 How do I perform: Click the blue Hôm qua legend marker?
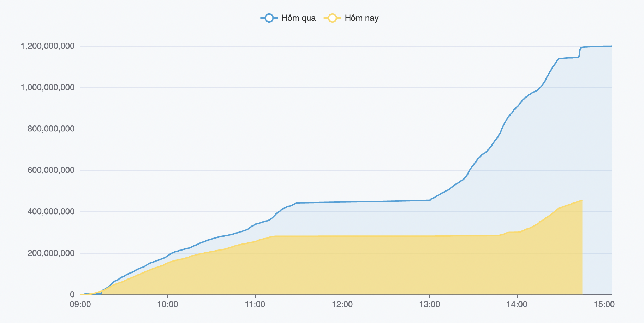[x=269, y=18]
